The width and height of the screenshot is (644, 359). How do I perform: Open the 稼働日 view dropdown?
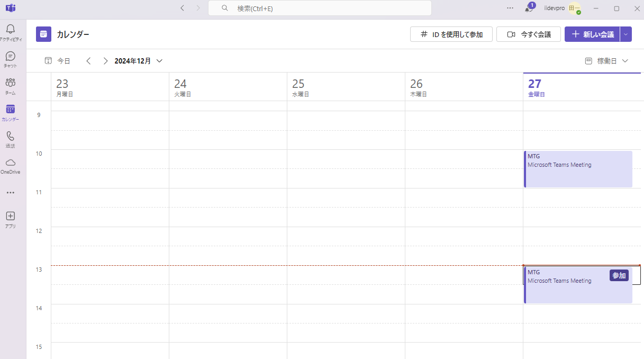(607, 61)
